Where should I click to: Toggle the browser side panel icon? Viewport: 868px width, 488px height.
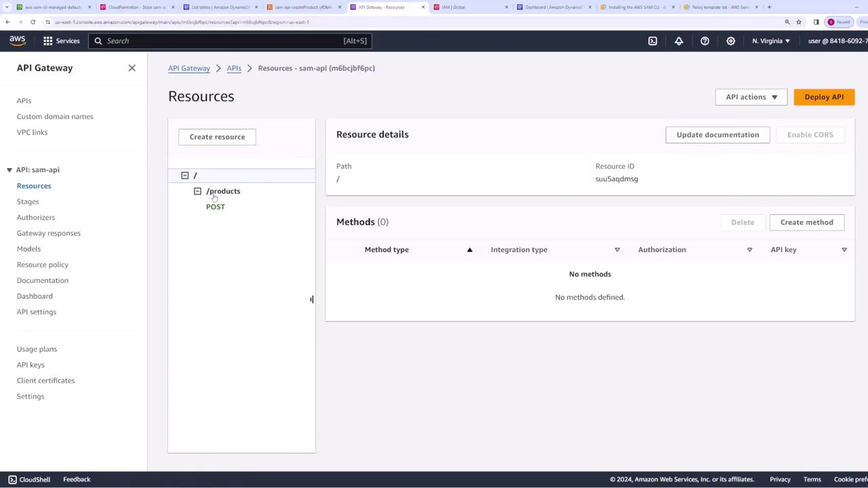816,22
